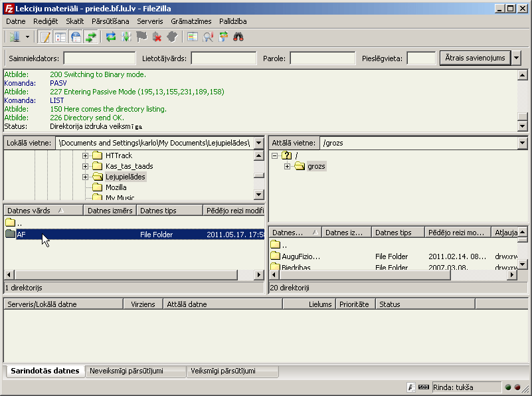Open file search with binoculars icon

[238, 37]
